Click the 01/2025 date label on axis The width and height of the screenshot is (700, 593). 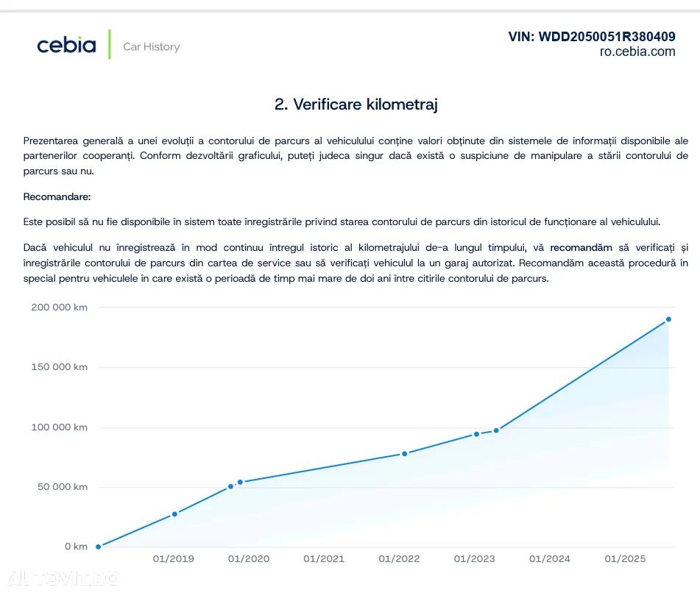(625, 559)
